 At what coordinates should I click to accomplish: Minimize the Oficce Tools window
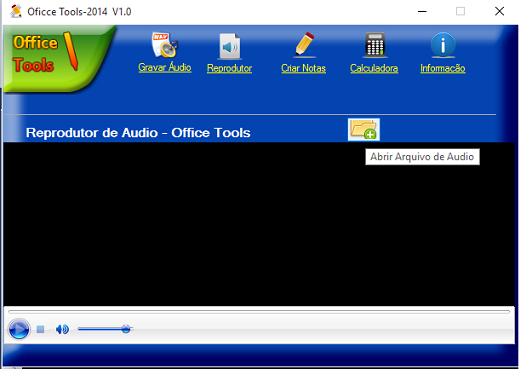pyautogui.click(x=422, y=11)
